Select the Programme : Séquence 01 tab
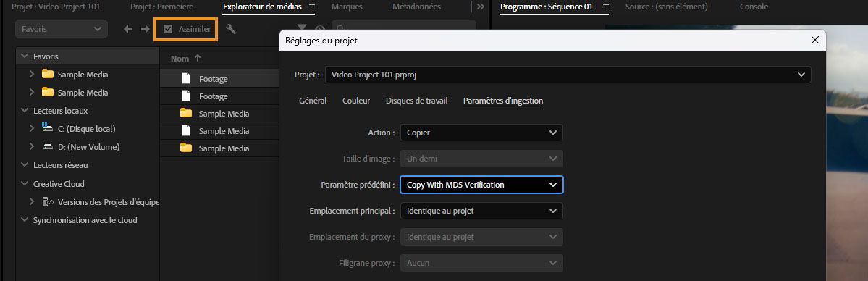The image size is (868, 281). [547, 7]
